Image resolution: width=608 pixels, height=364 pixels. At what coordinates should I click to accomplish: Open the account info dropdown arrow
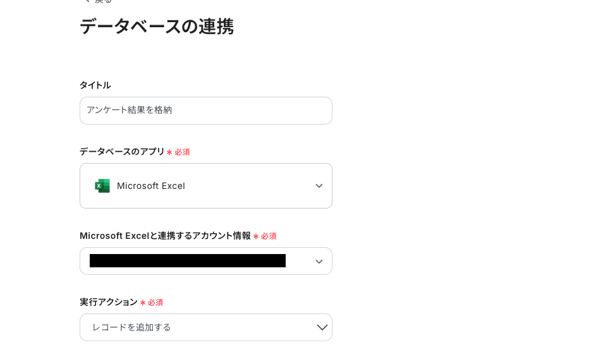coord(319,262)
